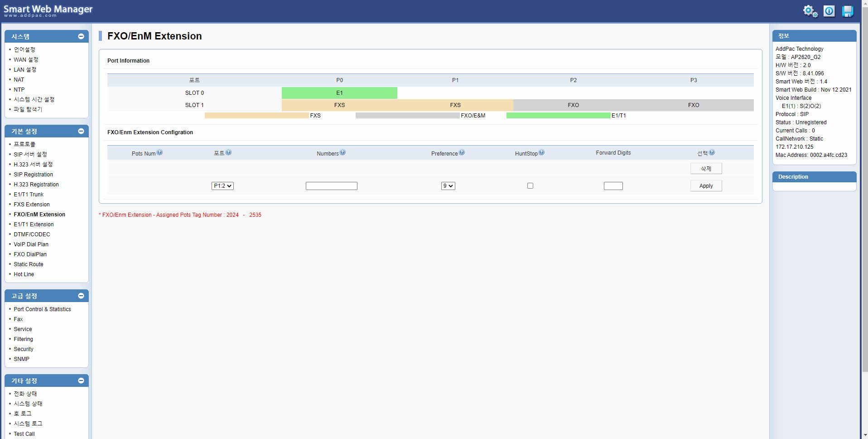This screenshot has width=868, height=439.
Task: Click the save floppy disk icon
Action: coord(847,11)
